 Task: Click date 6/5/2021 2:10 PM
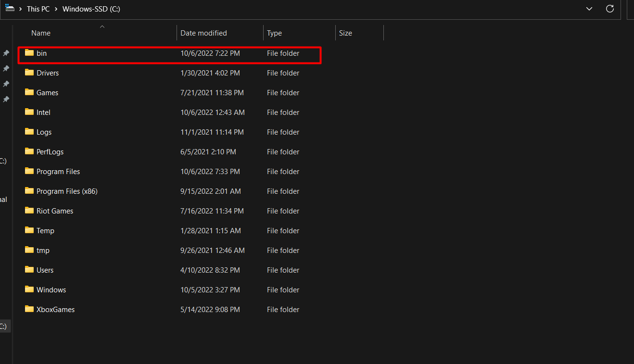point(208,152)
